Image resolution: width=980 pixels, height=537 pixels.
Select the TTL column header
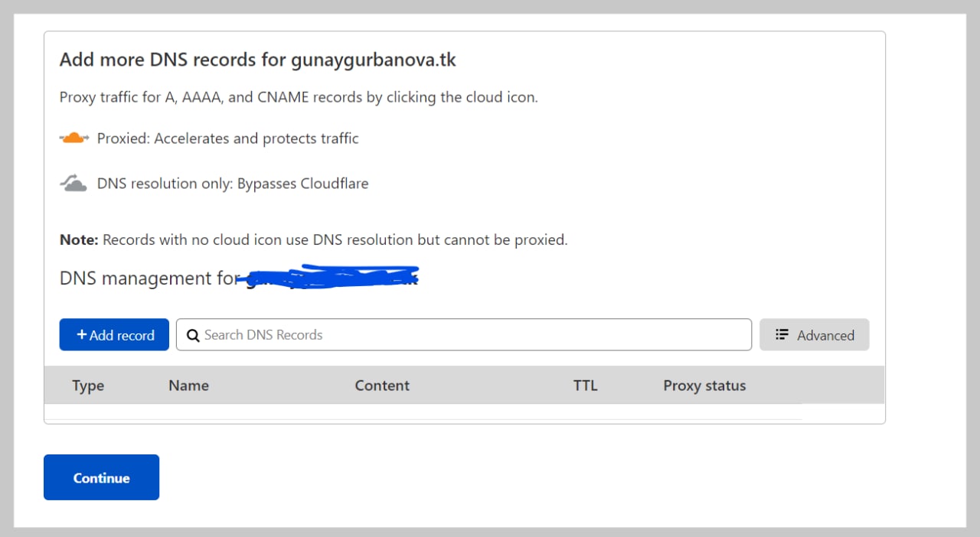pyautogui.click(x=585, y=386)
